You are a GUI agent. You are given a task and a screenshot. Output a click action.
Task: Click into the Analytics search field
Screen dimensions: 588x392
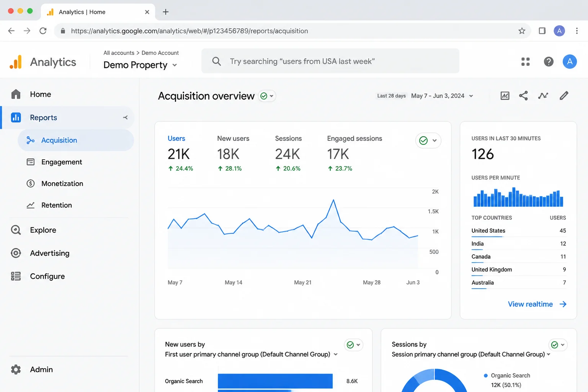[330, 61]
